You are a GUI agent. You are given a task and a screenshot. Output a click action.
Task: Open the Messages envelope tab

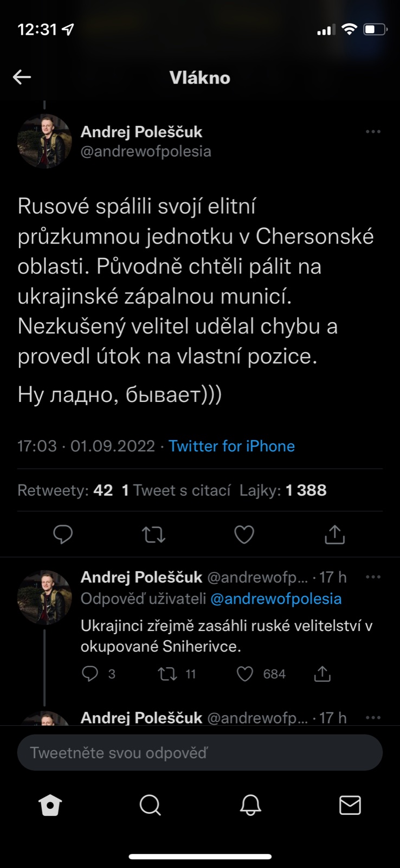(350, 806)
